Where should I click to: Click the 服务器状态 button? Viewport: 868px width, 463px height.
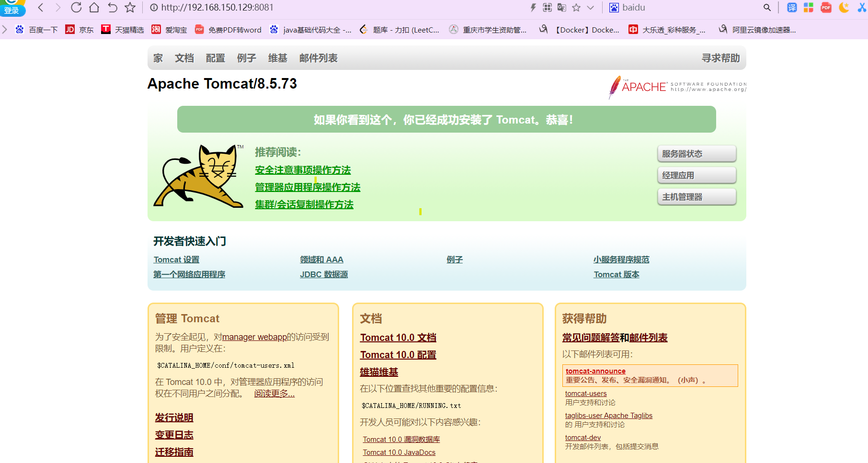click(697, 154)
